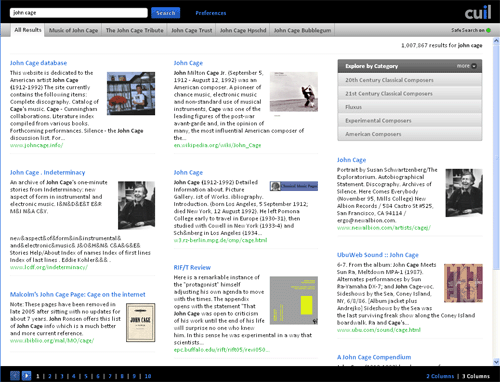This screenshot has width=500, height=382.
Task: Click the next page arrow icon
Action: pos(26,376)
